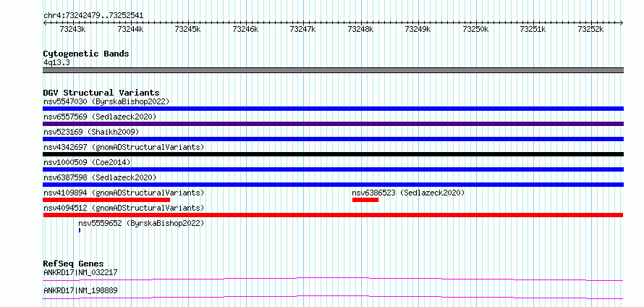Open variant label nsv6557569 (Sedlazeck2020)
644x307 pixels.
[100, 117]
